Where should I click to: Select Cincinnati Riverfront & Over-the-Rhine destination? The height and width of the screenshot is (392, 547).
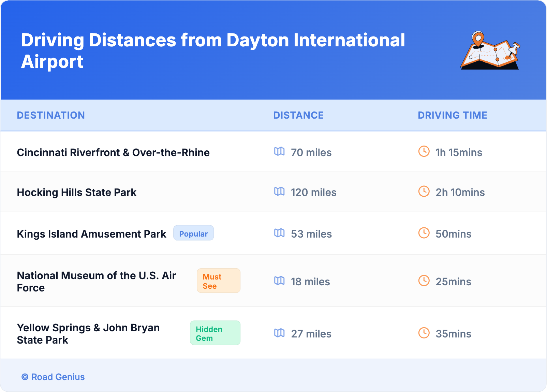(113, 152)
